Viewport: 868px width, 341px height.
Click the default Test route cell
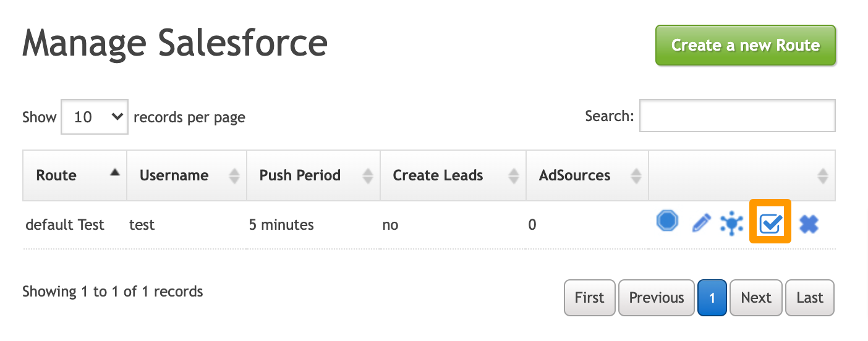(65, 225)
